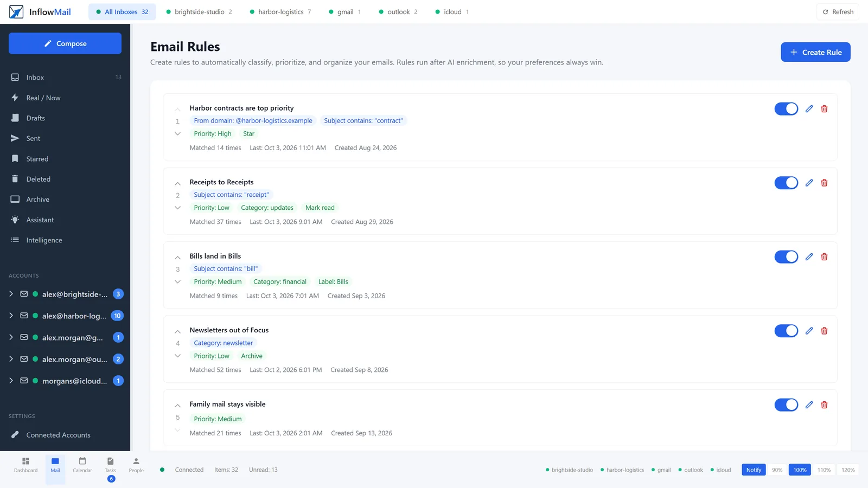The height and width of the screenshot is (488, 868).
Task: Open the Real / Now view
Action: (65, 98)
